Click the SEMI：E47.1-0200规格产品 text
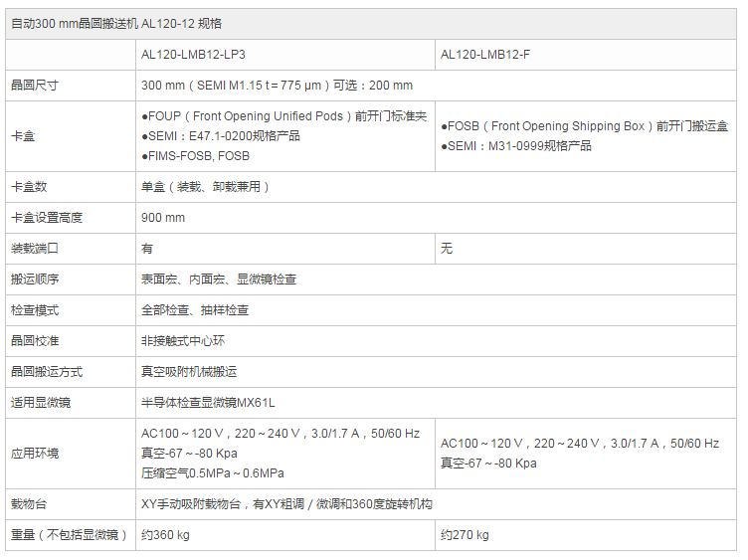This screenshot has height=560, width=748. click(220, 136)
